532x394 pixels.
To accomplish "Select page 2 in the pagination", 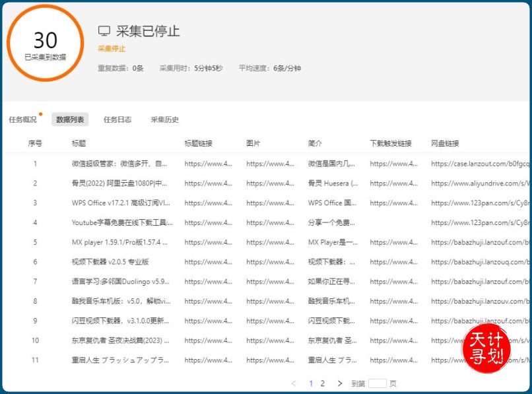I will (323, 383).
